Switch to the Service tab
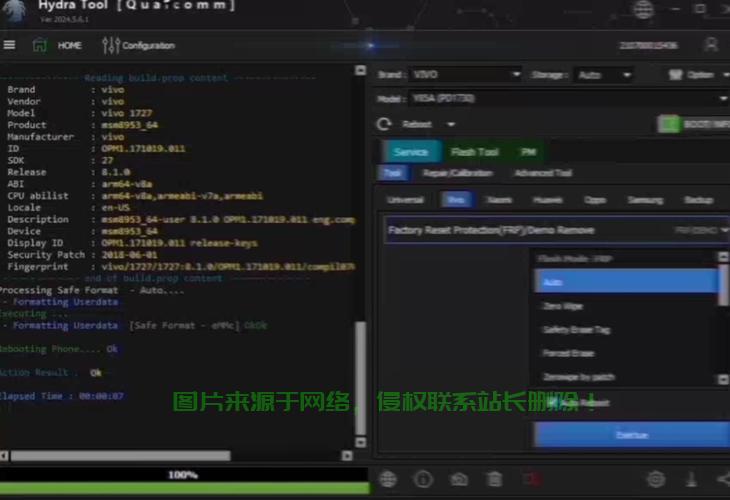730x500 pixels. coord(410,152)
